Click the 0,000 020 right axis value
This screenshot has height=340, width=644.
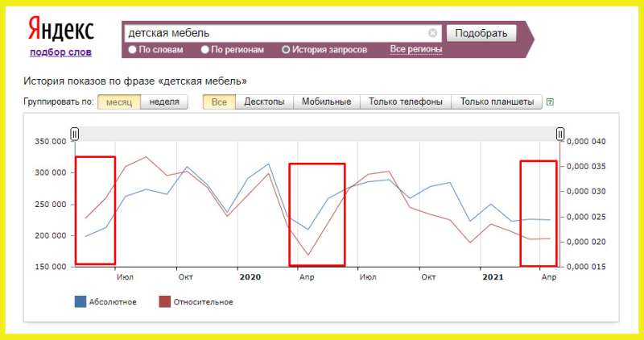(x=587, y=242)
